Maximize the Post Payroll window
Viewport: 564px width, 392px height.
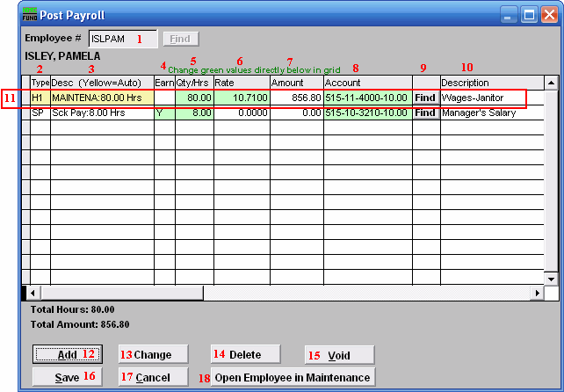point(529,14)
